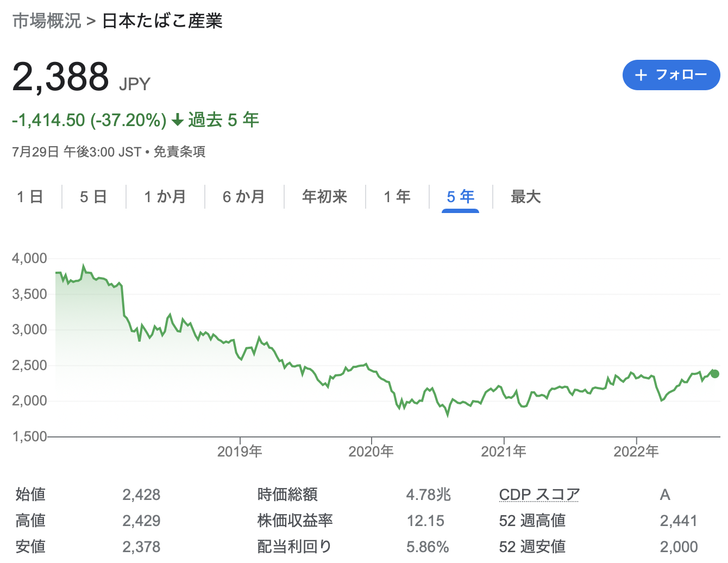The height and width of the screenshot is (563, 728).
Task: Click the 4,000 y-axis label
Action: click(29, 258)
